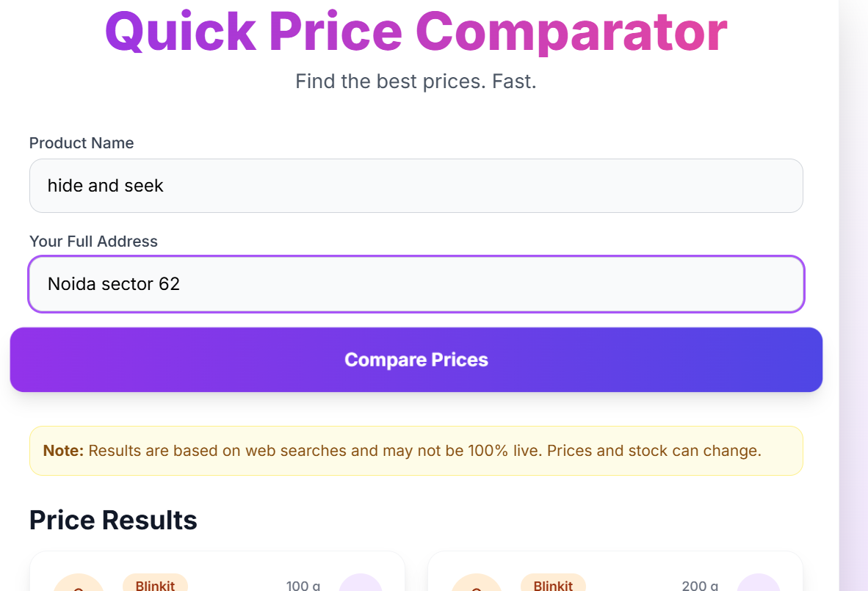Click the orange circular product icon on right card

476,587
